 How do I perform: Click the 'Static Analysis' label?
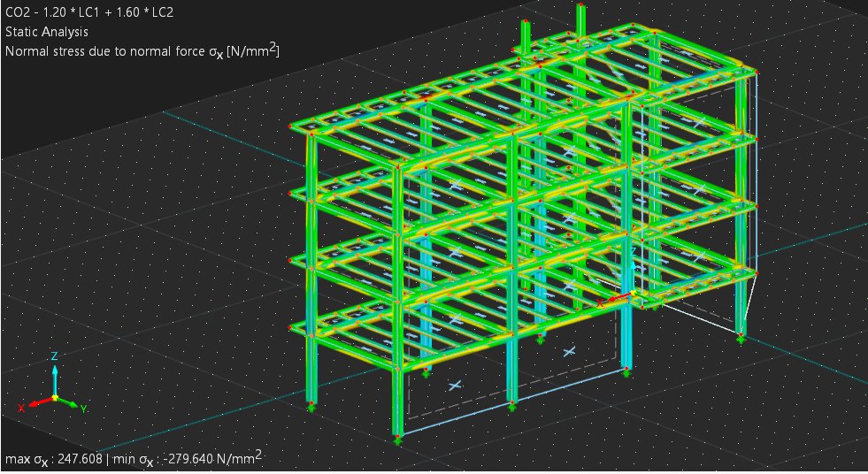[47, 32]
